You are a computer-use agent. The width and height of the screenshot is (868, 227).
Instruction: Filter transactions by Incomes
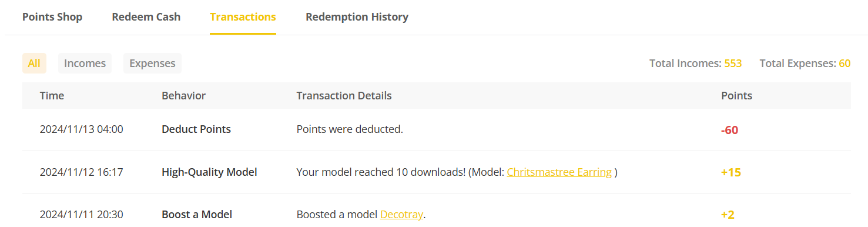click(85, 63)
